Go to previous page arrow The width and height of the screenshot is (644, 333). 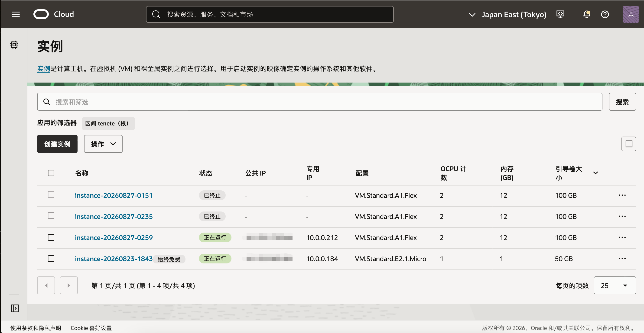(x=46, y=285)
